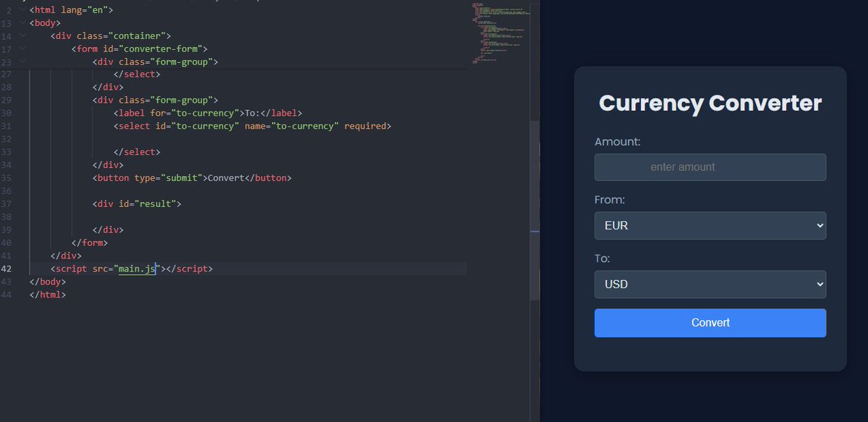Screen dimensions: 868x422
Task: Click the closing select tag on line 27
Action: coord(137,74)
